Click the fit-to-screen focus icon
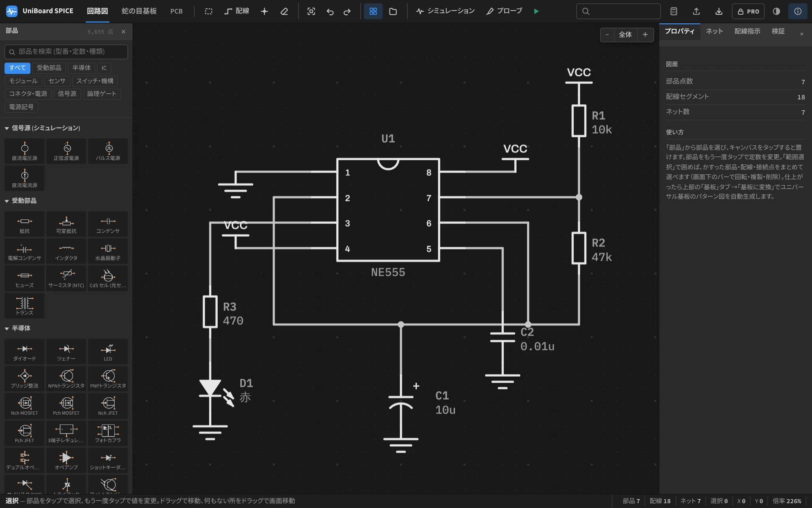This screenshot has height=508, width=812. click(x=311, y=11)
